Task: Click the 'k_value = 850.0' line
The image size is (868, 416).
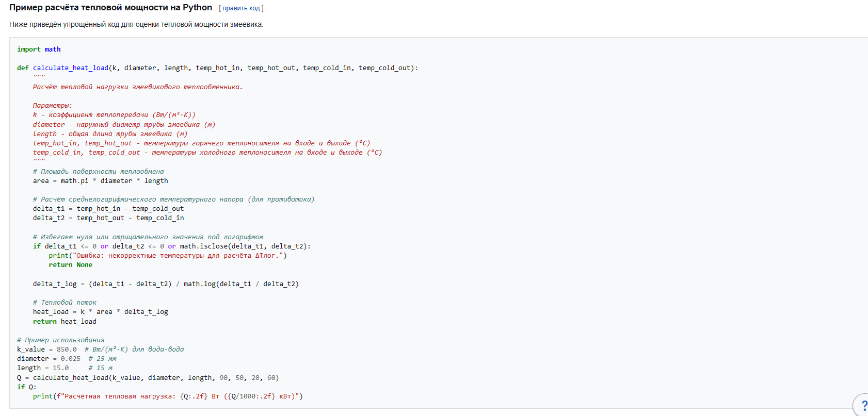Action: coord(46,350)
